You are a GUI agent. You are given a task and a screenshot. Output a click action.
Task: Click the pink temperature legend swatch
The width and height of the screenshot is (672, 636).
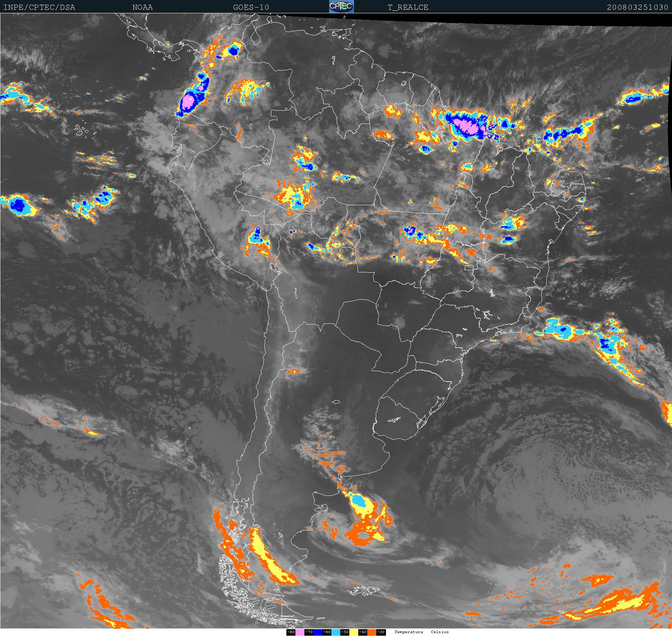[x=300, y=632]
